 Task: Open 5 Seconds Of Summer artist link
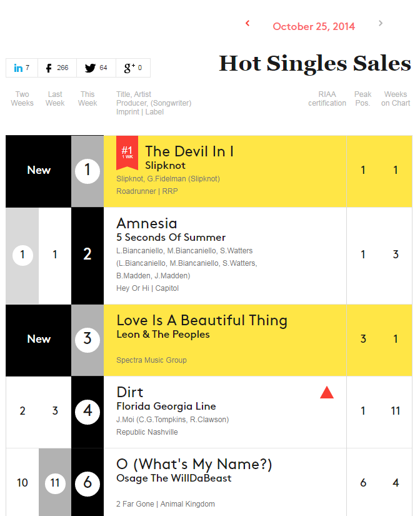pyautogui.click(x=171, y=237)
